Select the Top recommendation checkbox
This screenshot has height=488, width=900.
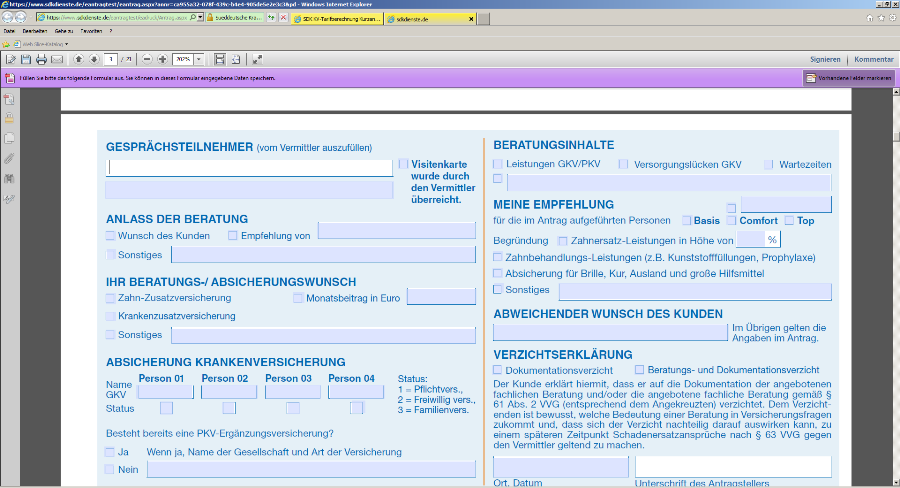(789, 220)
